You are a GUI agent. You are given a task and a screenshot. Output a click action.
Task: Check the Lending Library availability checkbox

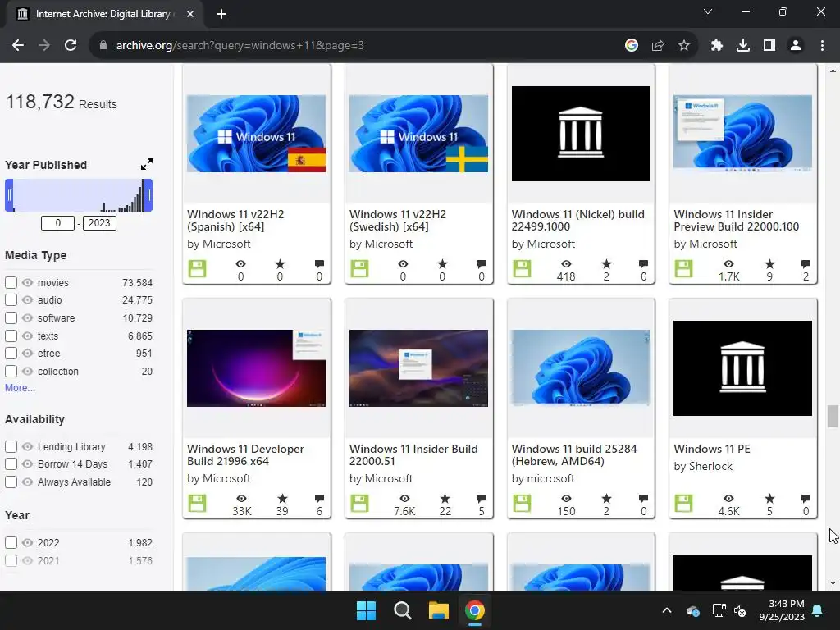[11, 446]
